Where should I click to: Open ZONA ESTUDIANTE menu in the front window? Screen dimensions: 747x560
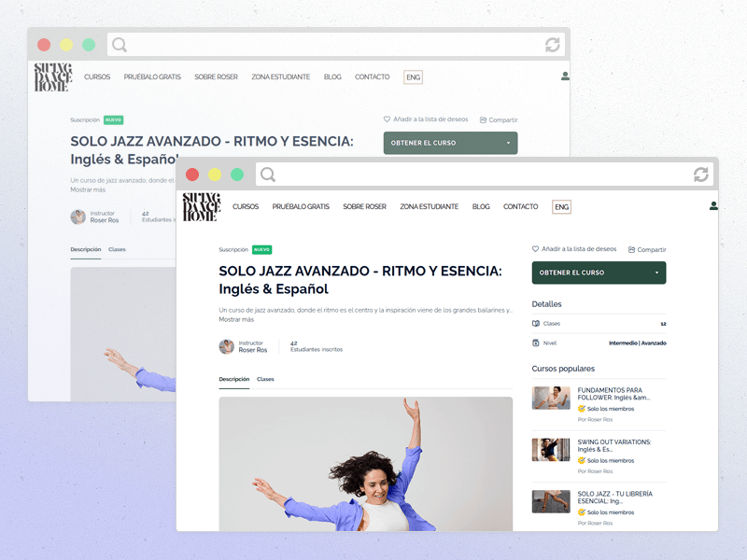pos(429,206)
